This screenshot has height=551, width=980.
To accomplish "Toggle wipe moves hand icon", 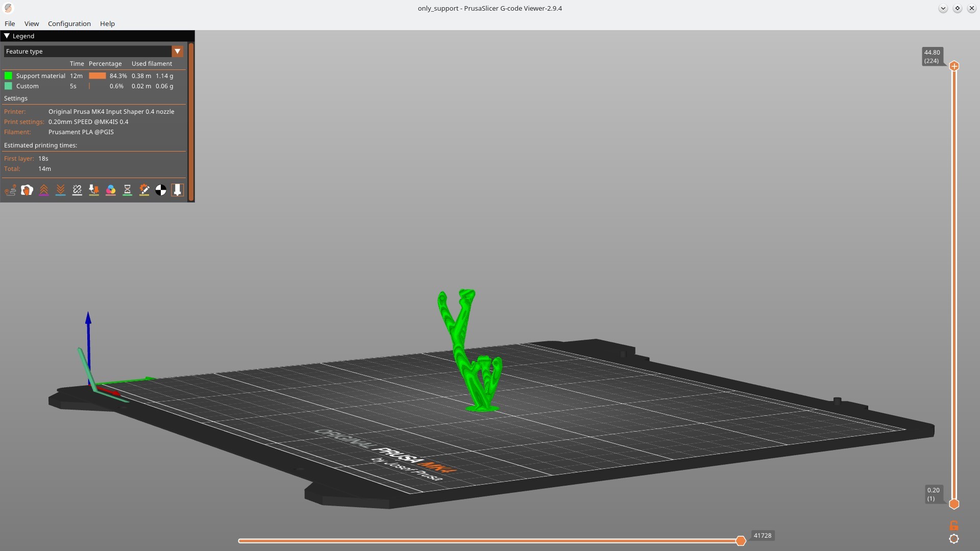I will click(x=27, y=190).
